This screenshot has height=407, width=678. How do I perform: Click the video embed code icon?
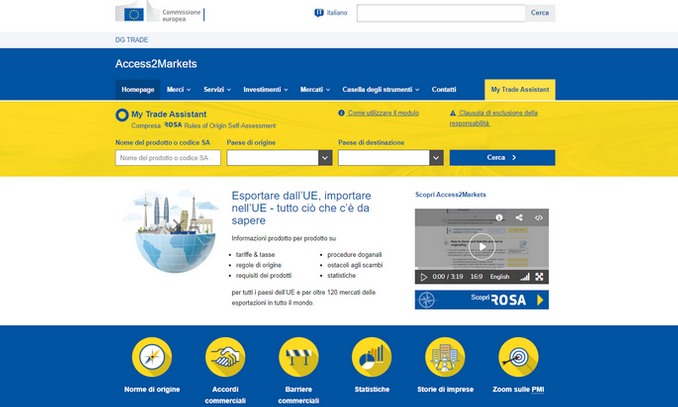pyautogui.click(x=538, y=218)
